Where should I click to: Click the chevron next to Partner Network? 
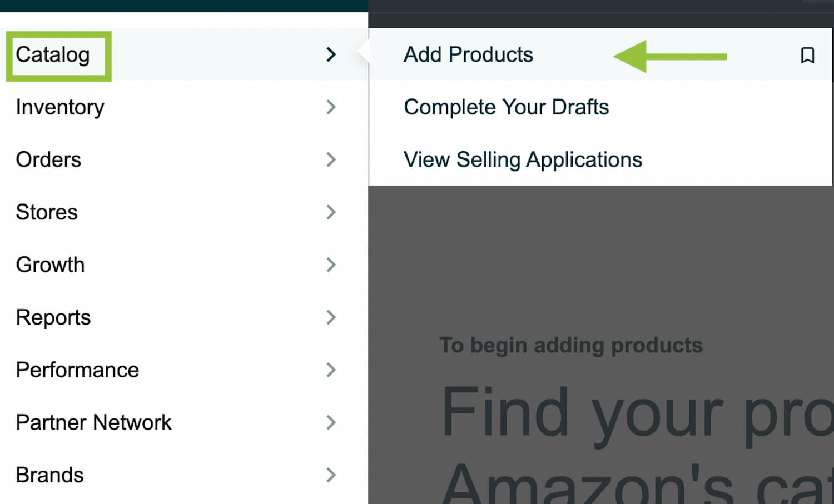[x=331, y=422]
